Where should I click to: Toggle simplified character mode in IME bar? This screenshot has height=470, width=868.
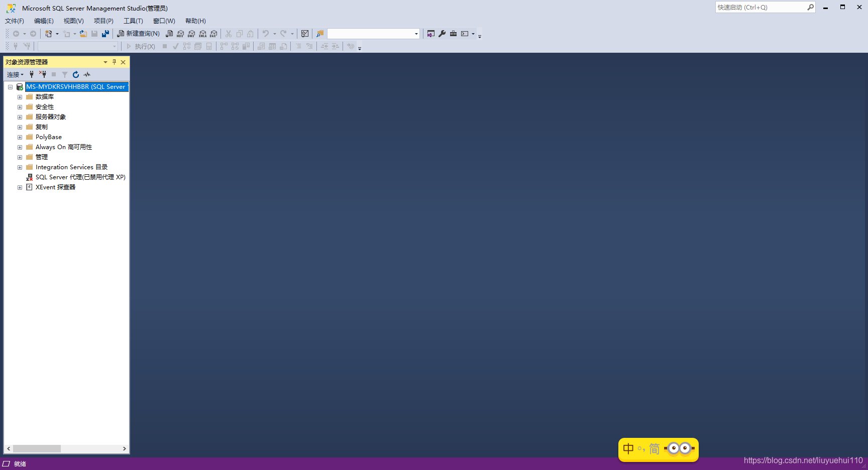654,448
